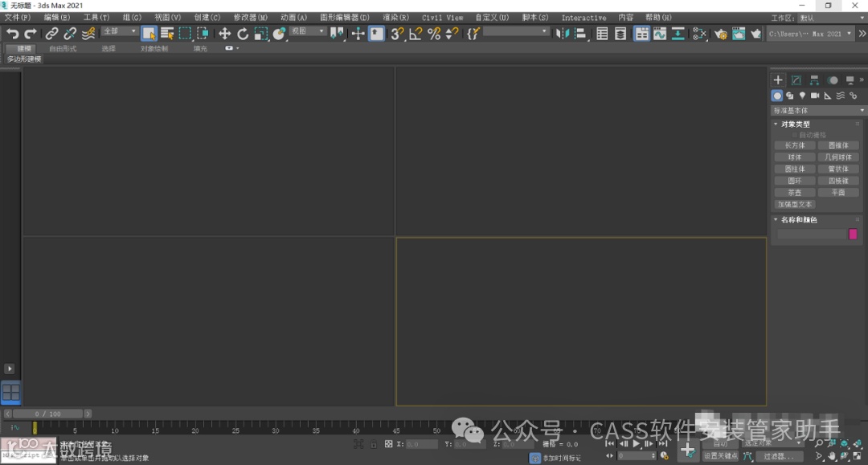Open the selection filter 全部 dropdown

coord(120,31)
